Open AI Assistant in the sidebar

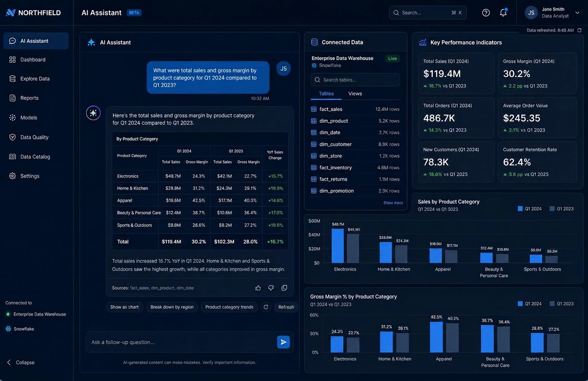pos(36,41)
